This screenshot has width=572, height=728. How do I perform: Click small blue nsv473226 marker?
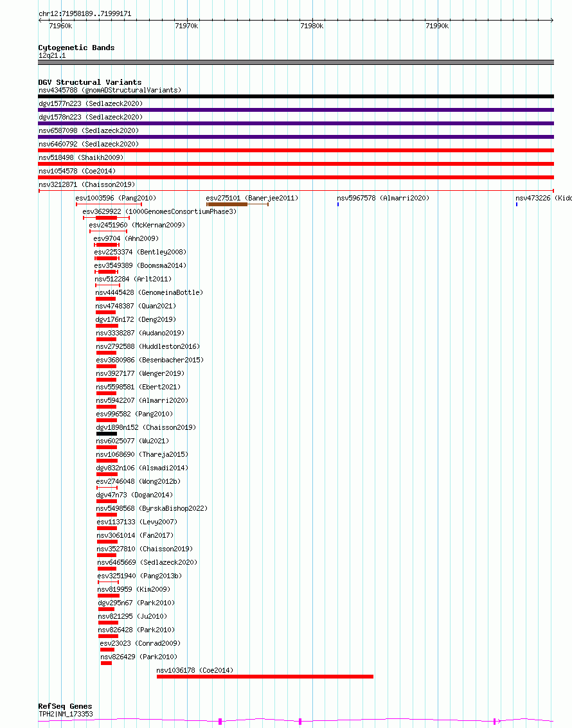pyautogui.click(x=516, y=204)
